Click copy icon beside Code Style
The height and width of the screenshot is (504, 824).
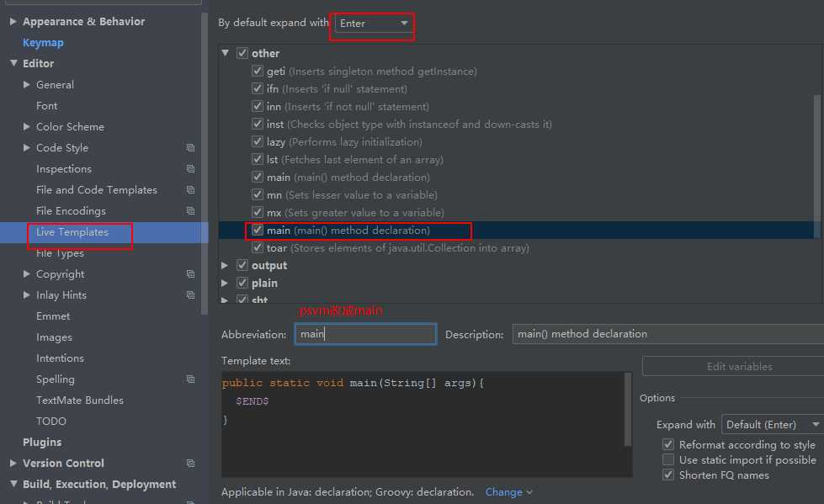[x=191, y=148]
